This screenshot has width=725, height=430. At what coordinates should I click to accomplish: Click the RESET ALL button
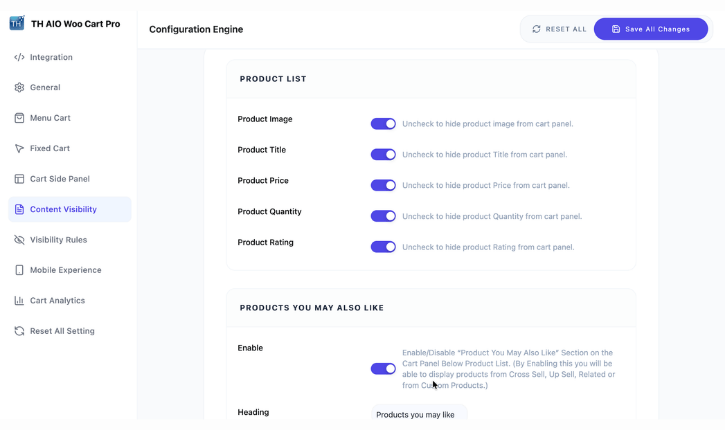pyautogui.click(x=559, y=29)
